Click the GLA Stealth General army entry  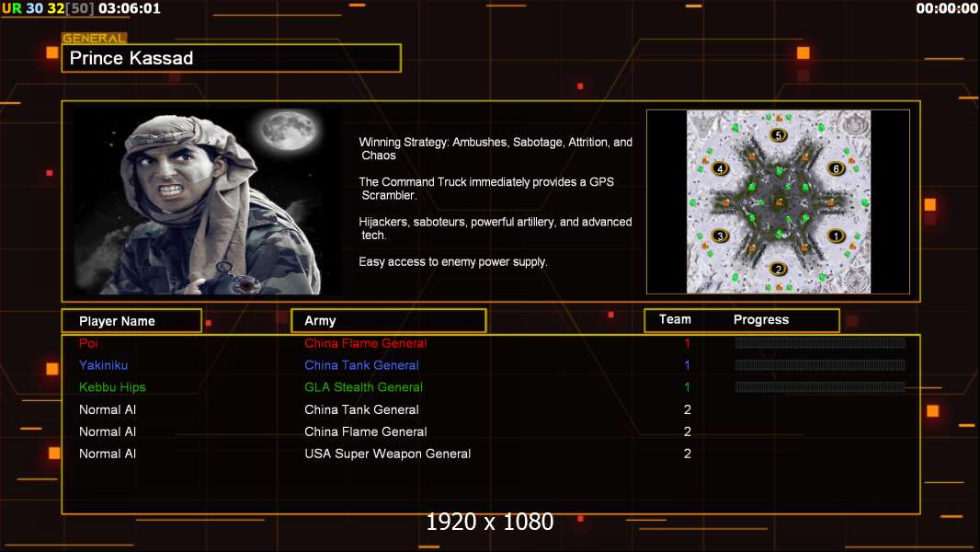(x=364, y=387)
